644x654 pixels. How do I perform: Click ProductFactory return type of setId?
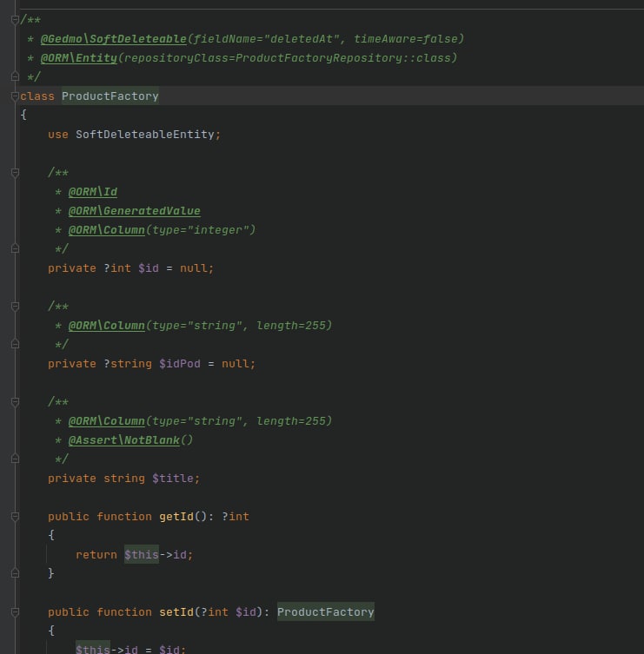(x=326, y=612)
